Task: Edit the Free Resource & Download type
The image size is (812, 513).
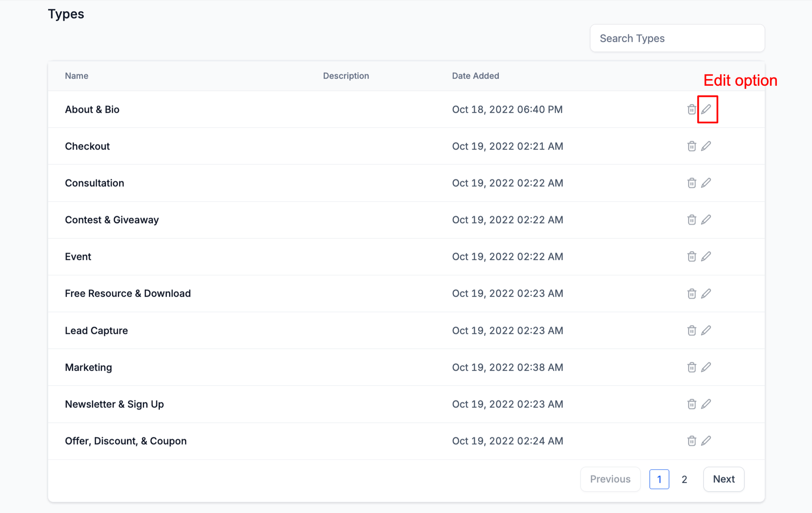Action: [x=706, y=294]
